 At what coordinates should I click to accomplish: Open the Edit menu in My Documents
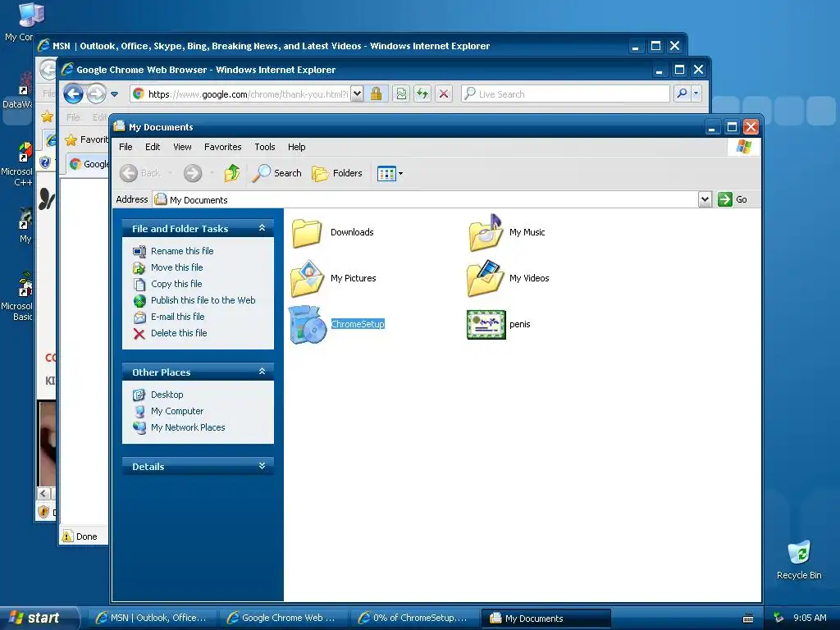coord(153,147)
